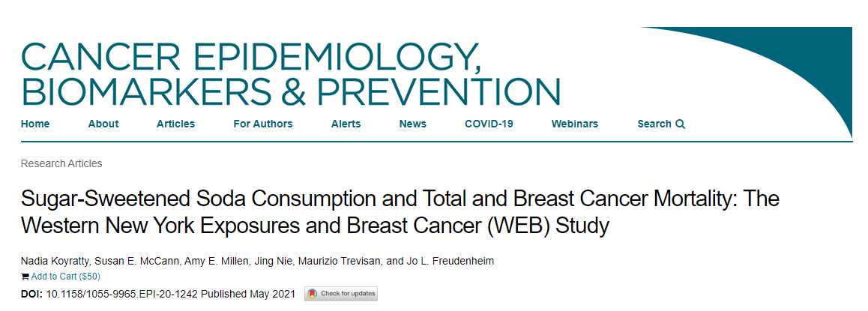This screenshot has width=868, height=311.
Task: Click the Add to Cart ($50) link
Action: point(65,277)
